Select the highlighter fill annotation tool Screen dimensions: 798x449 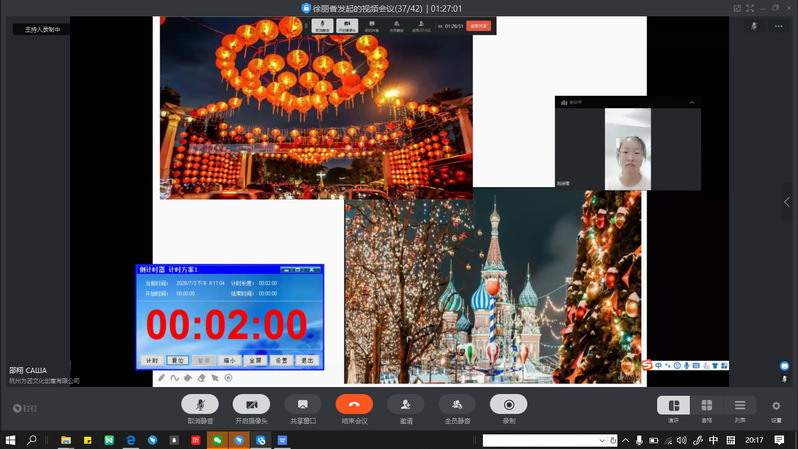pos(188,378)
